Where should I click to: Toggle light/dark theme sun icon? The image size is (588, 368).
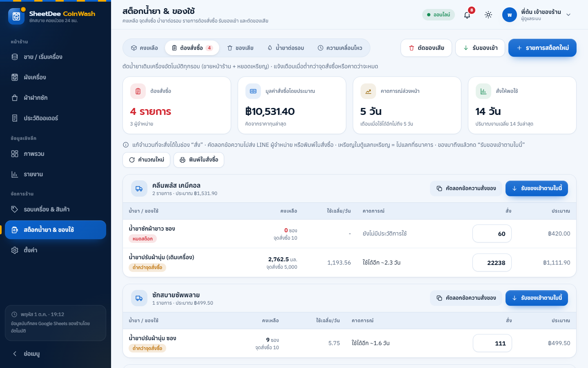click(x=488, y=15)
